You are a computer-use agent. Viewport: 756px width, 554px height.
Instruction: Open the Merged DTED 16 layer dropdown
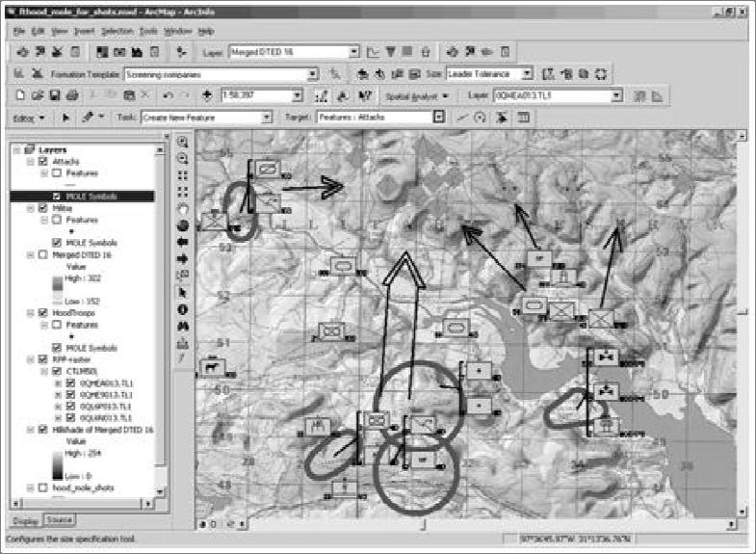pyautogui.click(x=353, y=52)
